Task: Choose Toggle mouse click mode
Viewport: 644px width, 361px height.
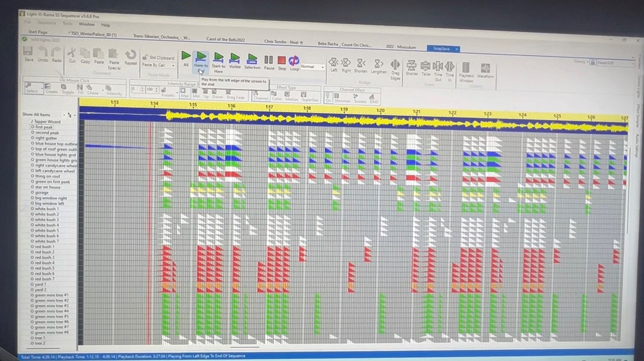Action: (67, 89)
